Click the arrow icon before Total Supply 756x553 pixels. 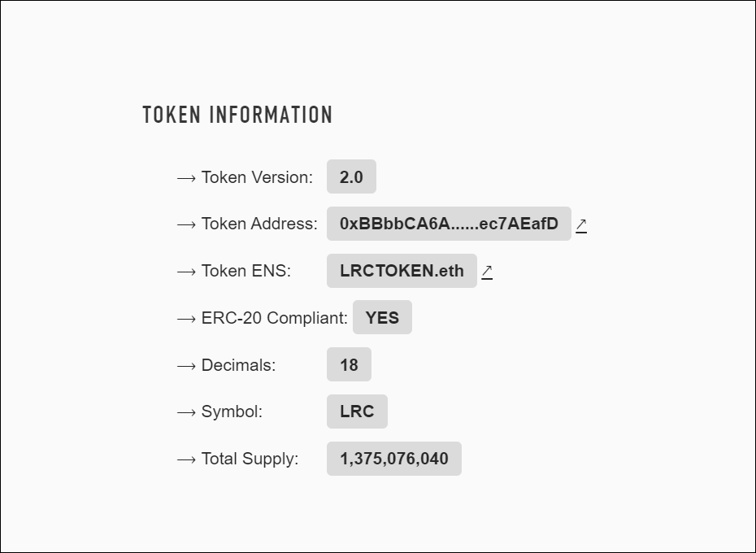tap(185, 459)
